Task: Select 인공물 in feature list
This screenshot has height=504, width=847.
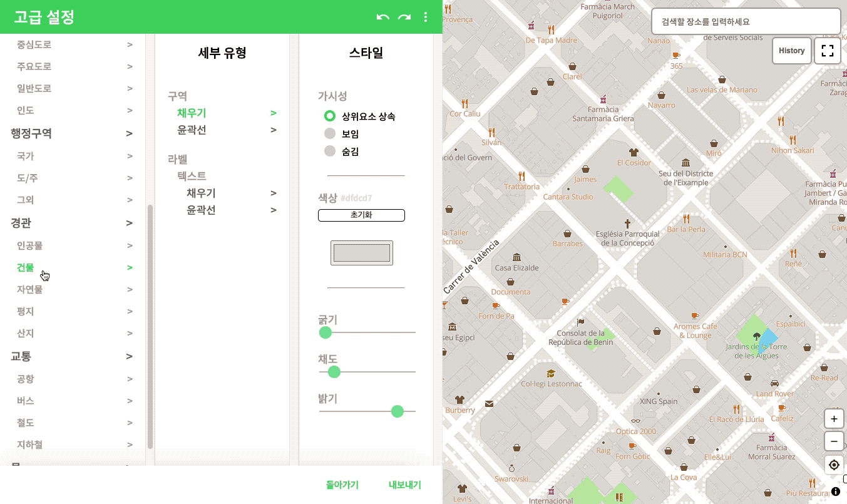Action: (x=29, y=245)
